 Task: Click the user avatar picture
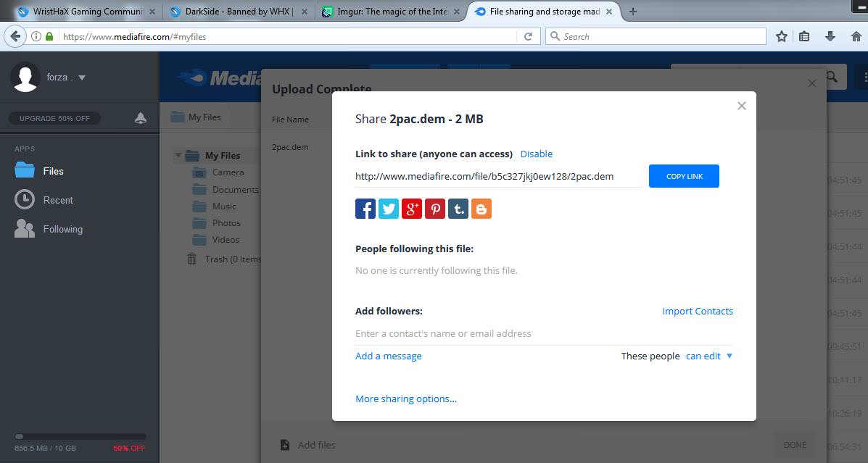(x=25, y=77)
